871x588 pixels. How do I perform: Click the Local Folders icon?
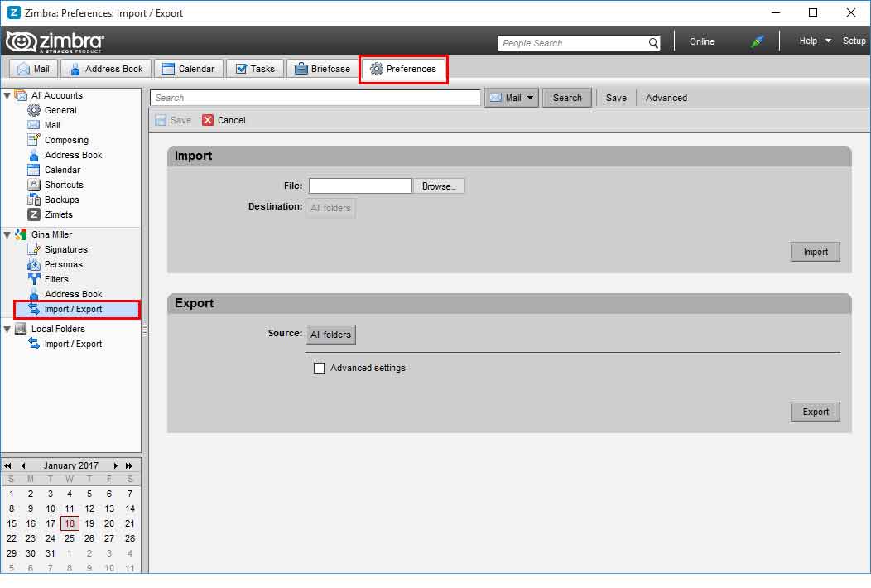[x=21, y=329]
